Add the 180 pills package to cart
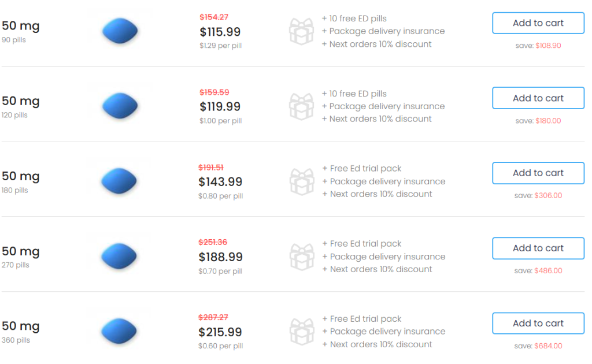Viewport: 592px width, 364px height. pyautogui.click(x=538, y=173)
